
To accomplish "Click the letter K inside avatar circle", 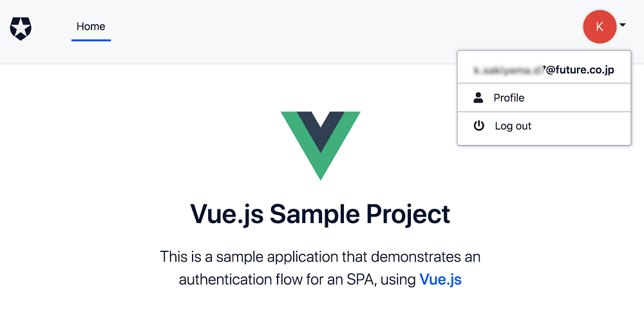I will click(x=600, y=26).
